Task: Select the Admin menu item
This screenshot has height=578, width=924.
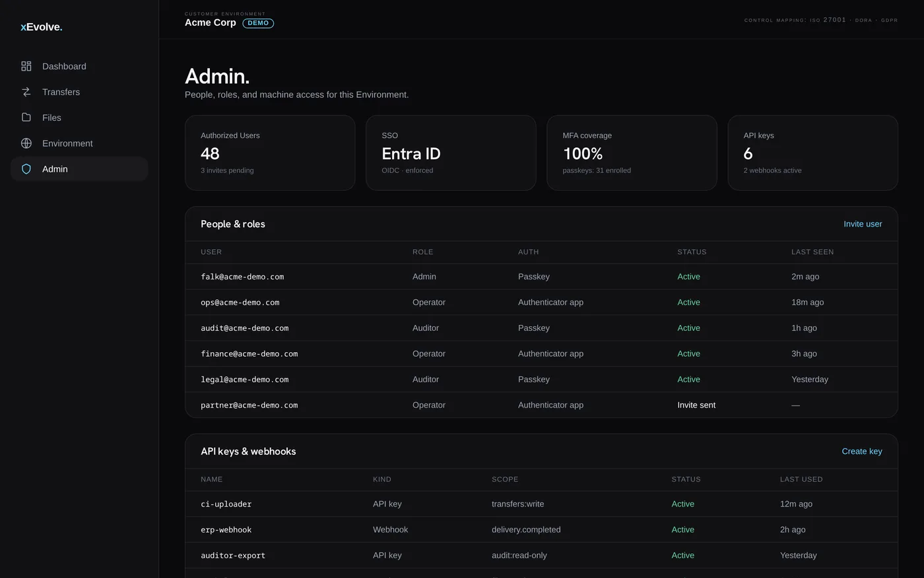Action: coord(79,169)
